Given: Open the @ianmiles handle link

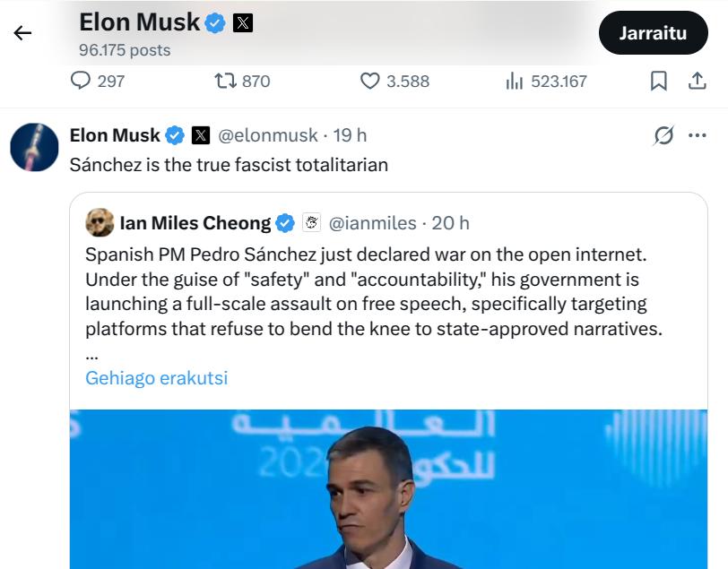Looking at the screenshot, I should click(373, 223).
